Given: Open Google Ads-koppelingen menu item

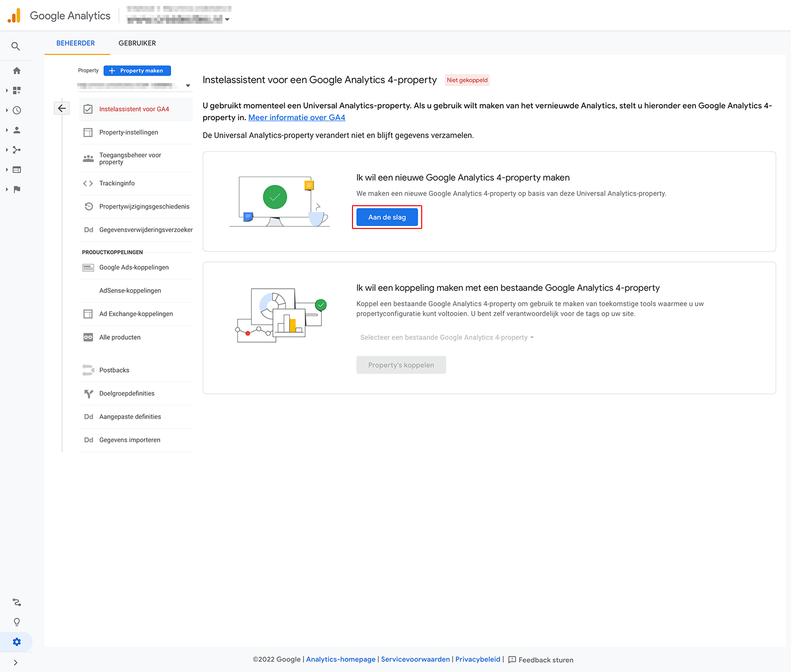Looking at the screenshot, I should (x=136, y=268).
